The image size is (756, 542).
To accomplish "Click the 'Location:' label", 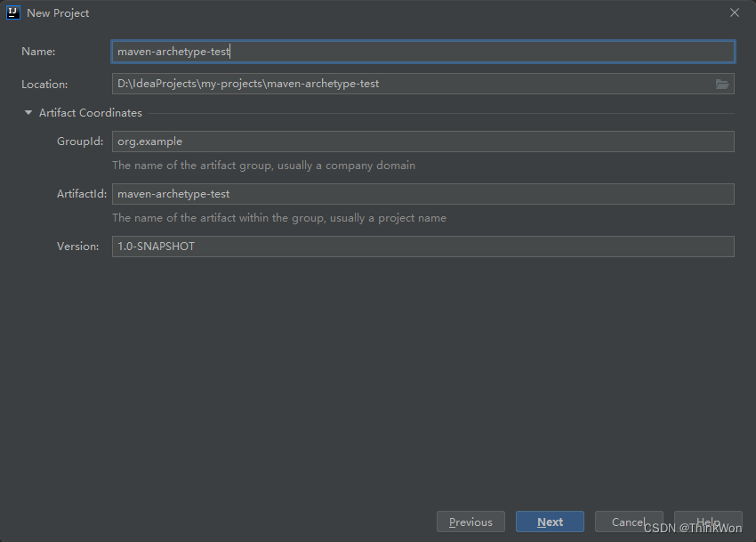I will [x=44, y=85].
